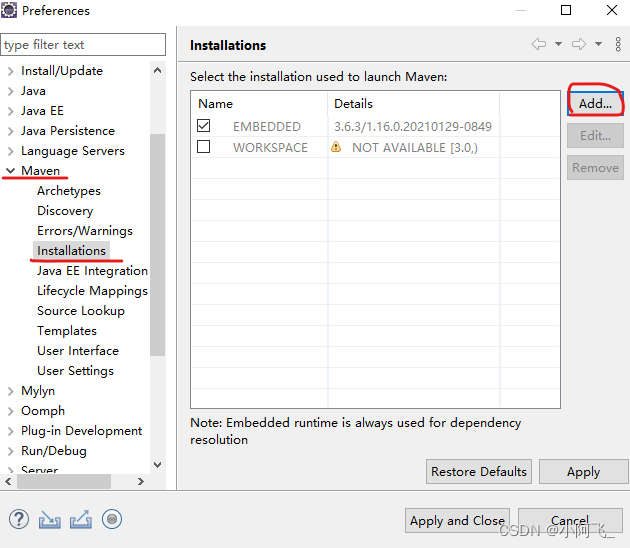Expand the Language Servers tree node

pyautogui.click(x=10, y=151)
